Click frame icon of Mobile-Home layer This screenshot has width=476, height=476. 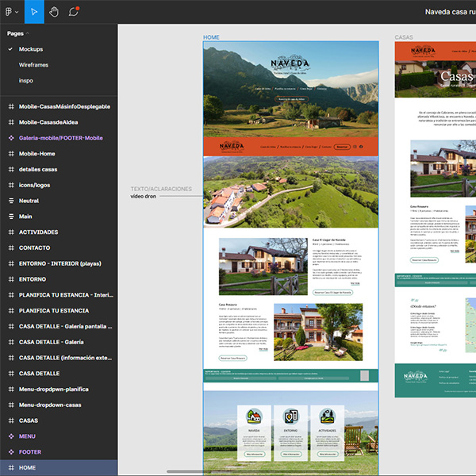click(11, 154)
